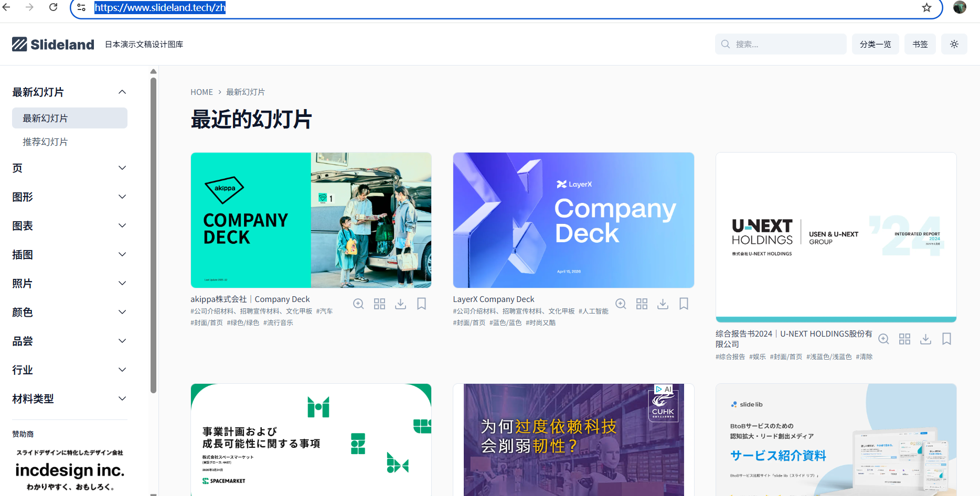Reload the page with the refresh icon
Image resolution: width=980 pixels, height=496 pixels.
tap(53, 7)
